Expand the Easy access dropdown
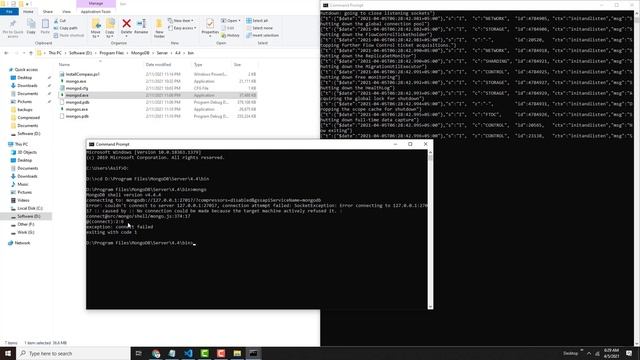Image resolution: width=640 pixels, height=360 pixels. click(x=182, y=28)
